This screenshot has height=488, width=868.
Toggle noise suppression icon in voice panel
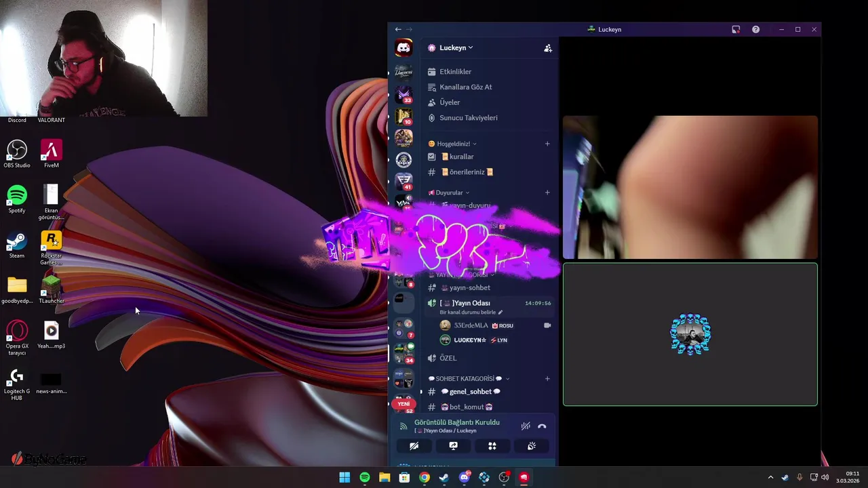(526, 426)
